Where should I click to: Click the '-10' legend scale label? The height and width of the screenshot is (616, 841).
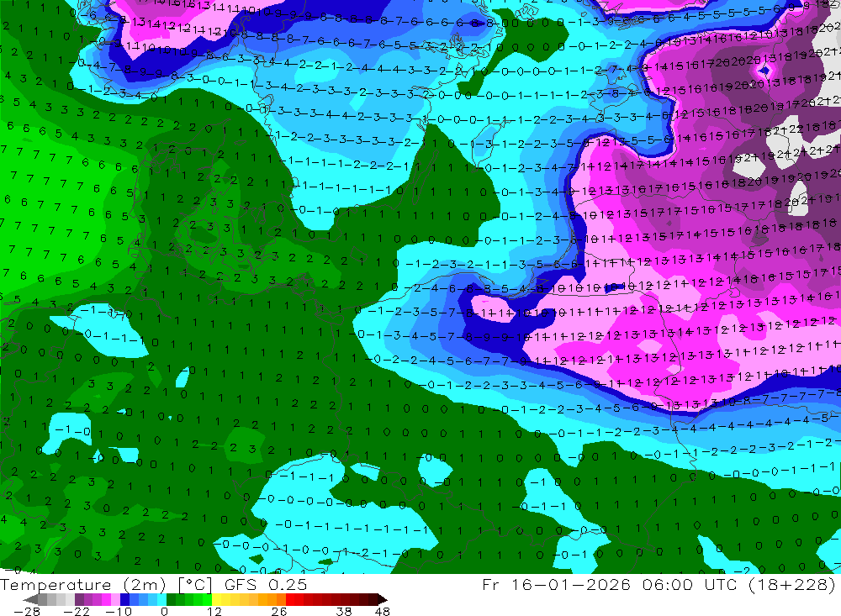118,611
